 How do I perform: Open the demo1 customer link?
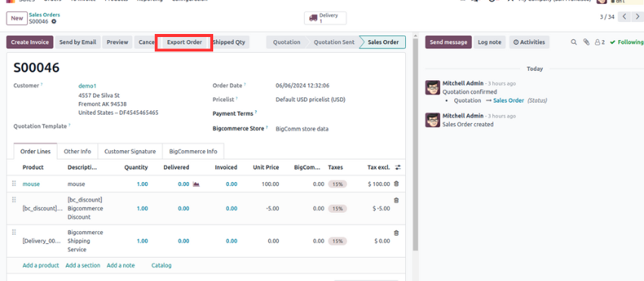(x=87, y=86)
